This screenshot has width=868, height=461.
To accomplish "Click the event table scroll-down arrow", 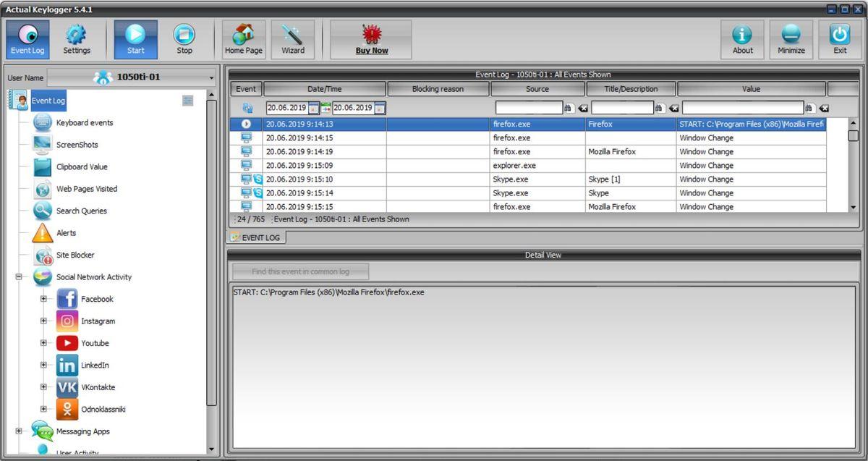I will coord(853,206).
